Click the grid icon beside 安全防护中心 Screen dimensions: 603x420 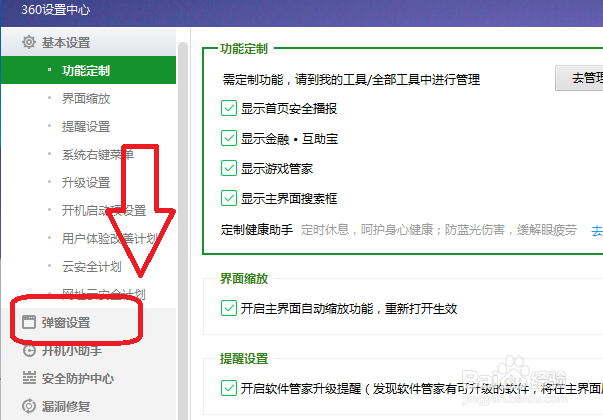coord(29,378)
